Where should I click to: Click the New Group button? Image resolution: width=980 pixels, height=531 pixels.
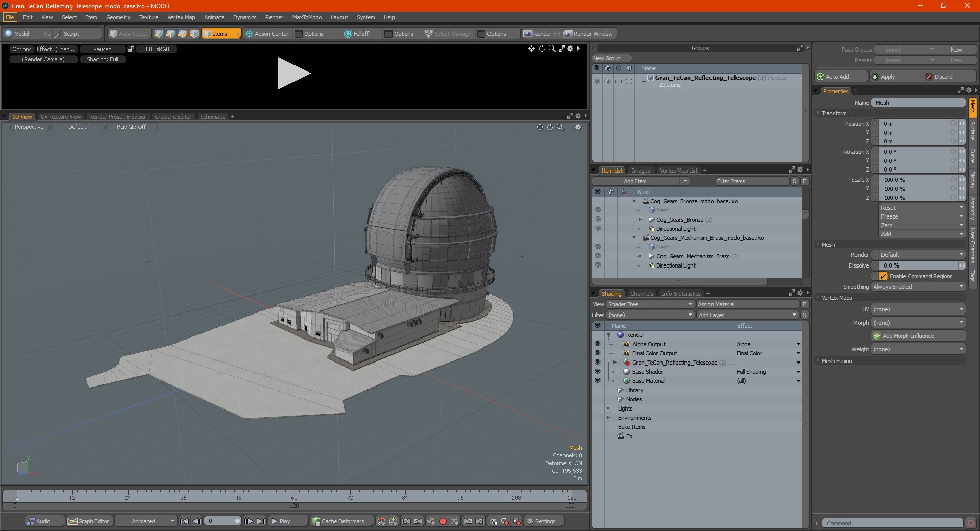click(611, 58)
